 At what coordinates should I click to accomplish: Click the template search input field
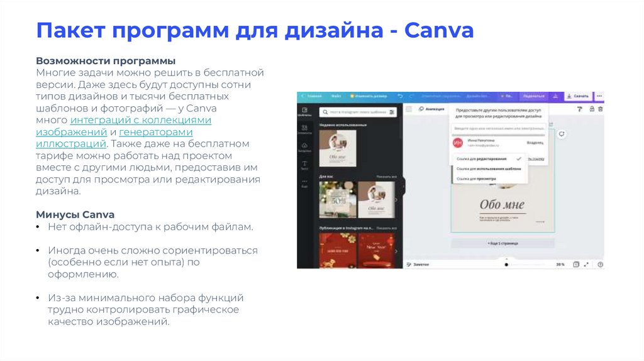357,112
